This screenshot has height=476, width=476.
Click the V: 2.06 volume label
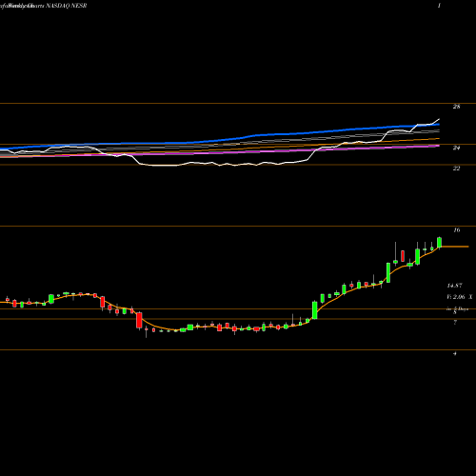pyautogui.click(x=456, y=297)
